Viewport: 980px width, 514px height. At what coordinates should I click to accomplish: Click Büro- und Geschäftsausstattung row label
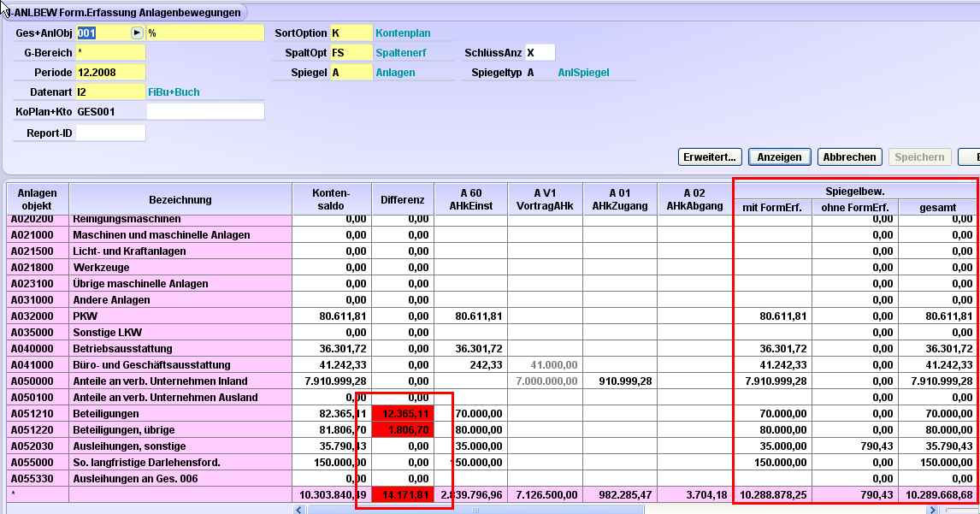tap(152, 365)
